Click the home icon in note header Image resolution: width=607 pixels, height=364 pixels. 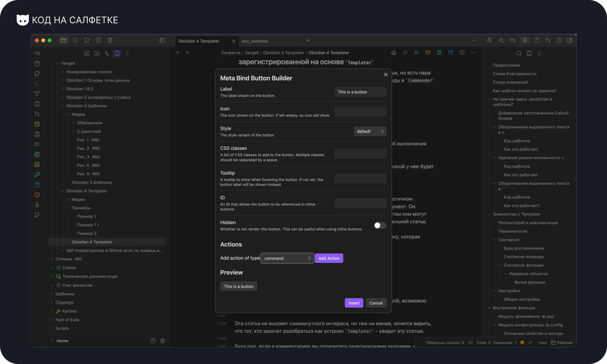pos(394,53)
